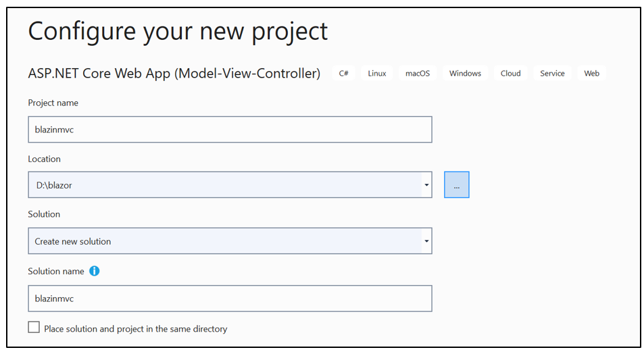Viewport: 644px width, 354px height.
Task: Click the Project name input field
Action: (230, 130)
